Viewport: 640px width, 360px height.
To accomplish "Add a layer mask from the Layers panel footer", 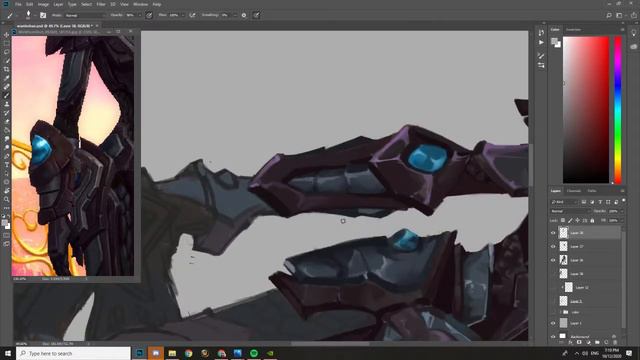I will click(579, 342).
